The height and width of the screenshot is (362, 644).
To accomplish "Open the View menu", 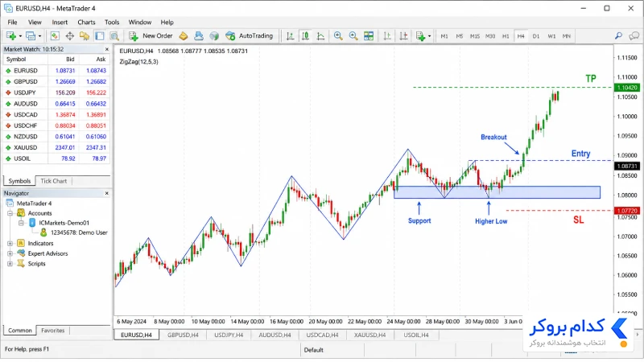I will click(x=35, y=23).
